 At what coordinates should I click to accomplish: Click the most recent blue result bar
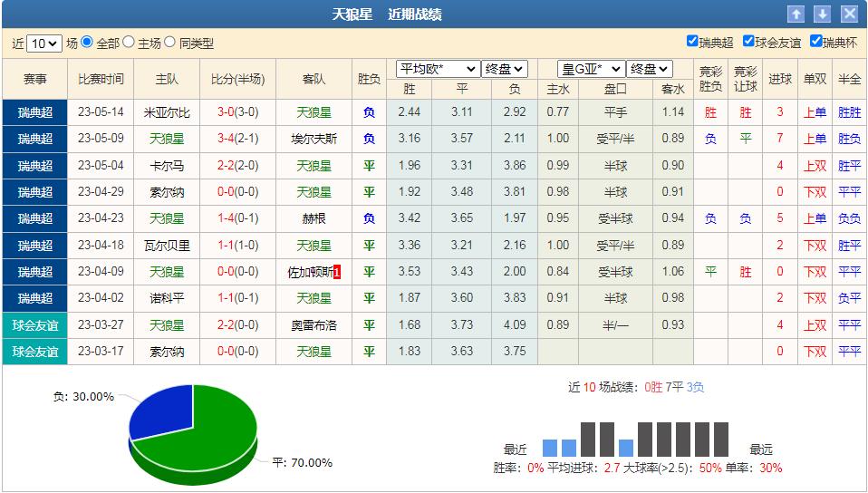click(x=550, y=448)
